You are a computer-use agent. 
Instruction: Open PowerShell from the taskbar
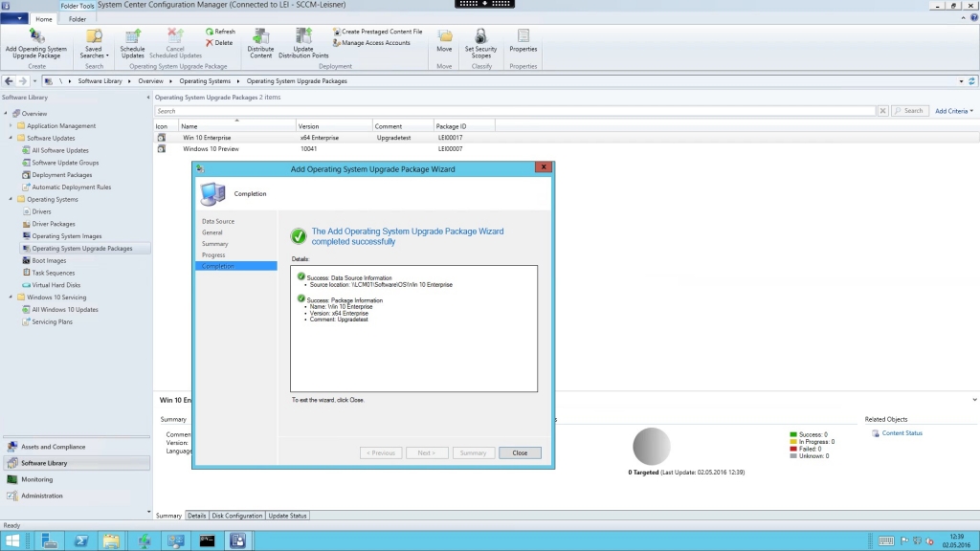coord(81,541)
